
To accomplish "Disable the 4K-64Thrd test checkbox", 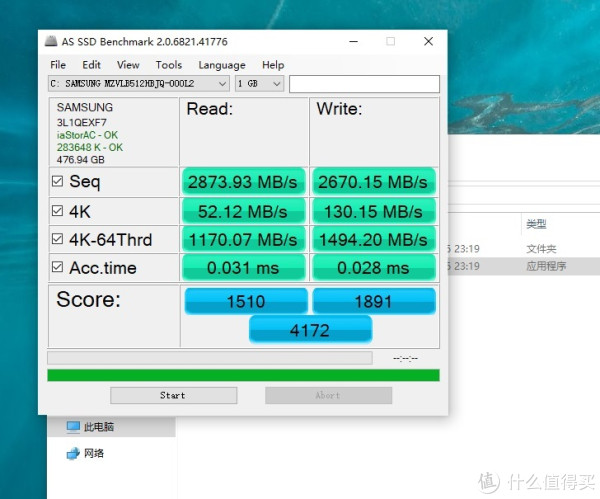I will pyautogui.click(x=58, y=240).
